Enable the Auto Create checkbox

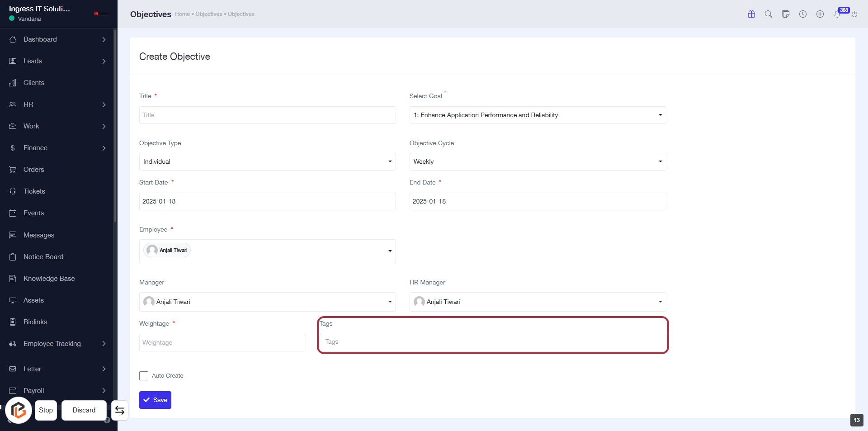point(144,376)
